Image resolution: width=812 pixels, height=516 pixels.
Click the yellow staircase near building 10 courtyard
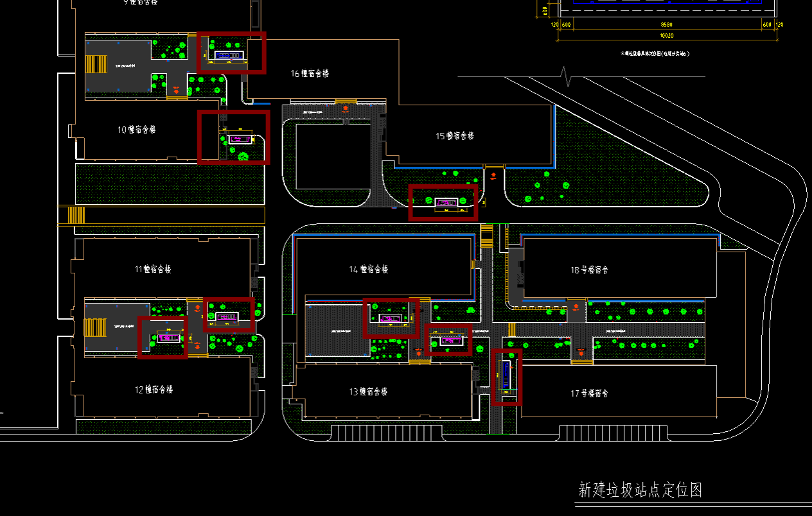(96, 65)
